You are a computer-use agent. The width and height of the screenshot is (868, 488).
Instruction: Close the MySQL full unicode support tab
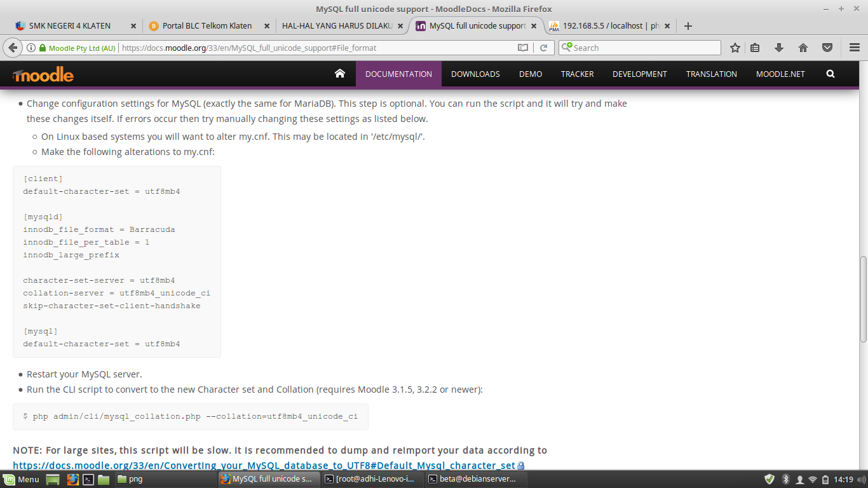[x=534, y=26]
